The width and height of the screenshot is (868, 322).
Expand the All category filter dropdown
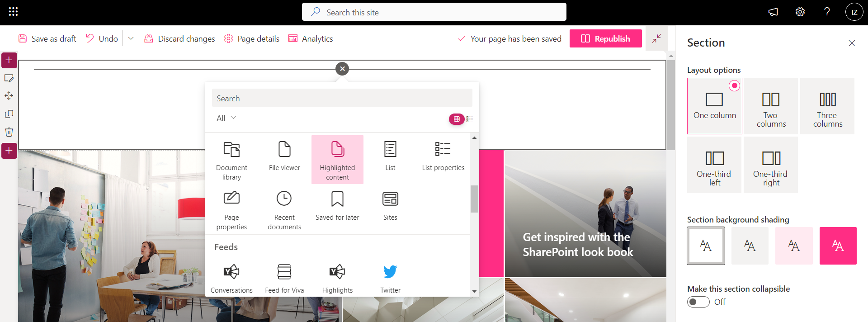(x=226, y=118)
